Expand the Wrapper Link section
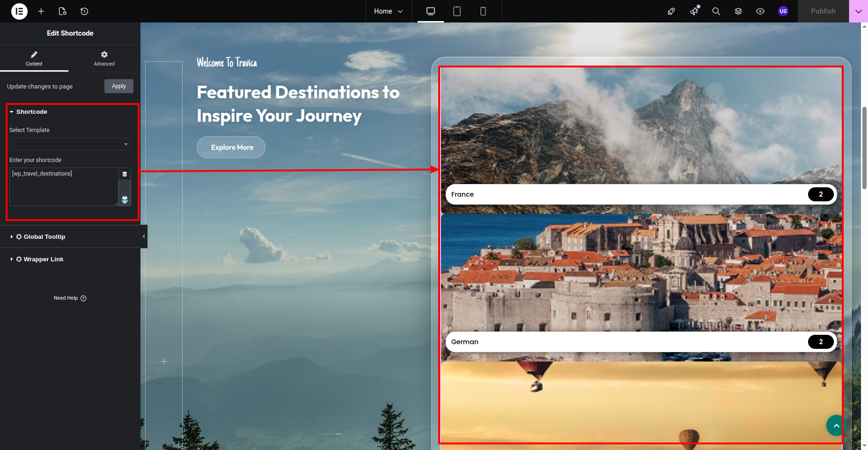Viewport: 868px width, 450px height. (44, 259)
